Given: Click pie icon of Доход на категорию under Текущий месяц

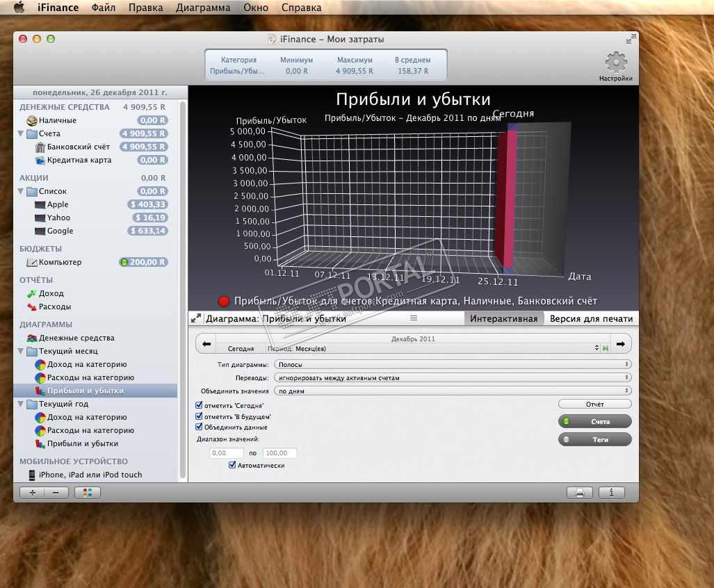Looking at the screenshot, I should click(x=40, y=364).
